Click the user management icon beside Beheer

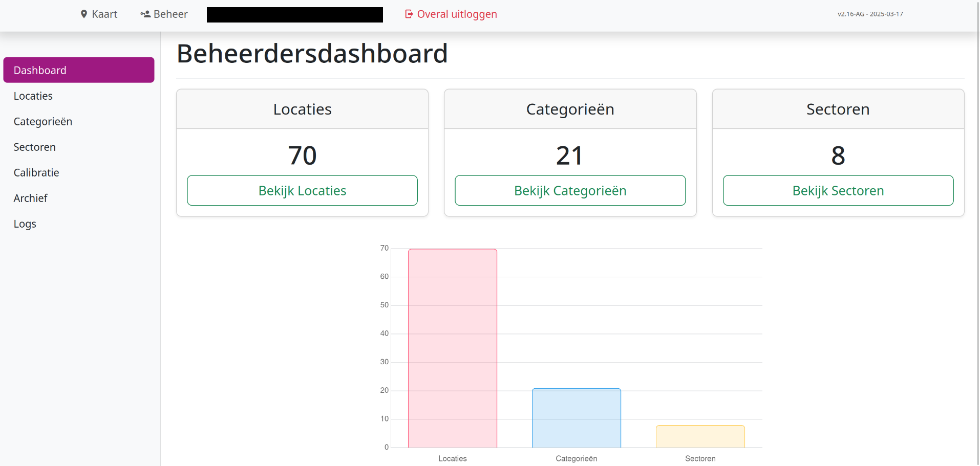[x=145, y=14]
